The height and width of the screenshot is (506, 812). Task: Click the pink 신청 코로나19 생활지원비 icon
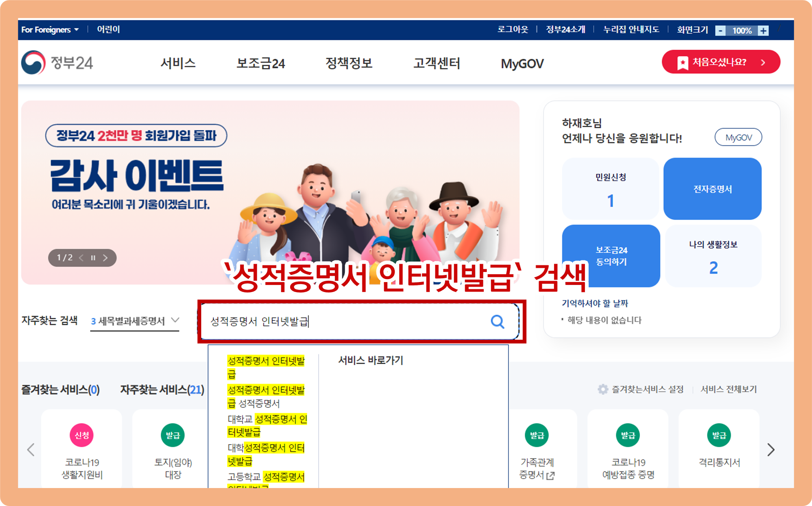[81, 435]
